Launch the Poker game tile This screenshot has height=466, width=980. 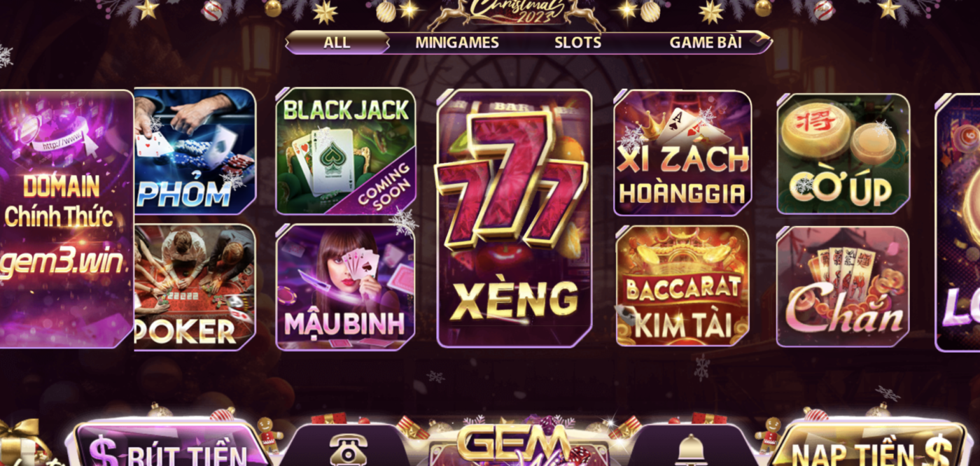click(x=195, y=287)
